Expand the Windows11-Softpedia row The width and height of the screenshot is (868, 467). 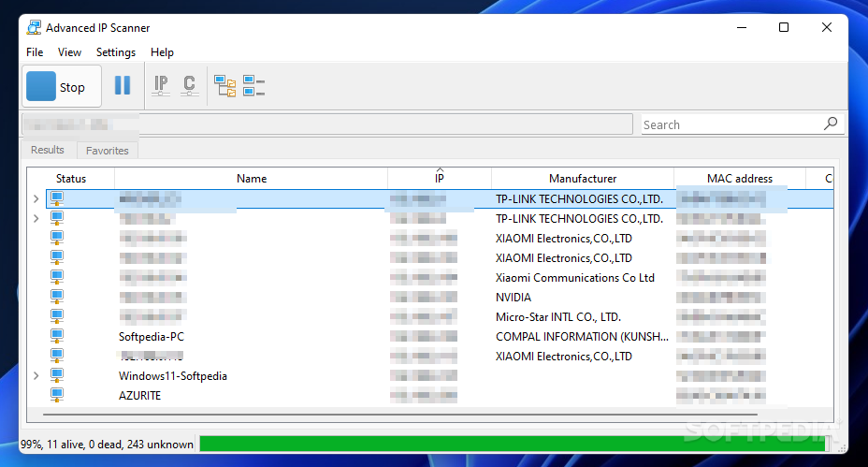(x=36, y=375)
